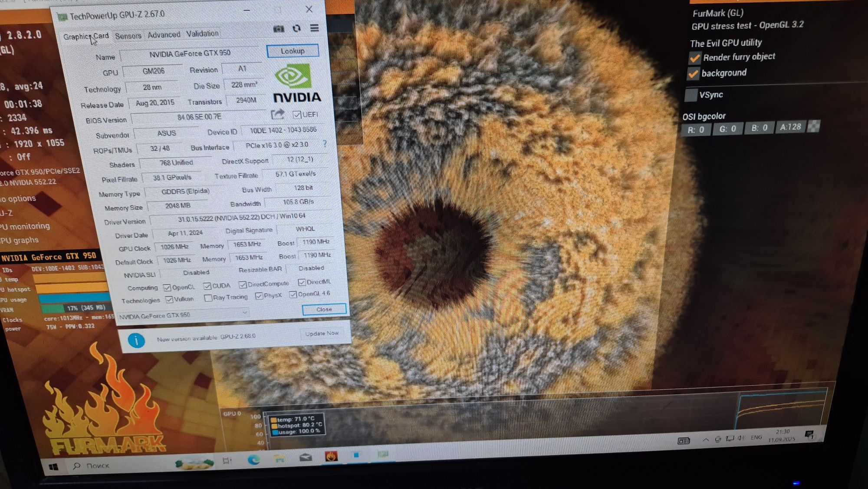Viewport: 868px width, 489px height.
Task: Toggle the DirectCompute checkbox
Action: (243, 284)
